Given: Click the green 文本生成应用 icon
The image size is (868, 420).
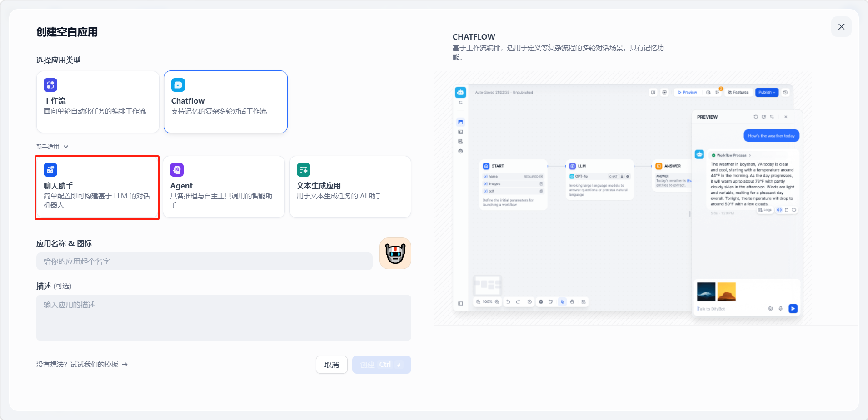Looking at the screenshot, I should 304,170.
